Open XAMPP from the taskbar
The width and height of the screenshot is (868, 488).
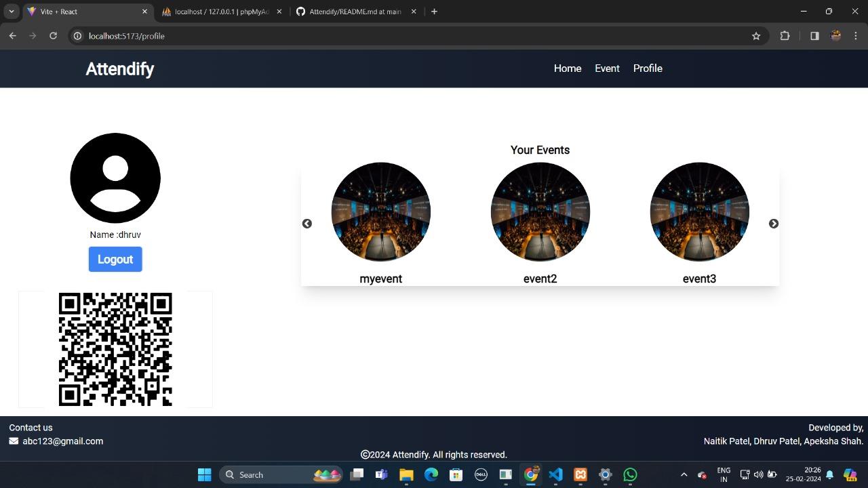(x=580, y=474)
